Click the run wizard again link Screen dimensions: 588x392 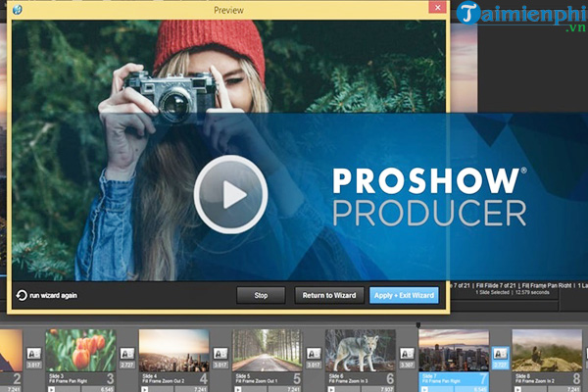click(x=53, y=296)
